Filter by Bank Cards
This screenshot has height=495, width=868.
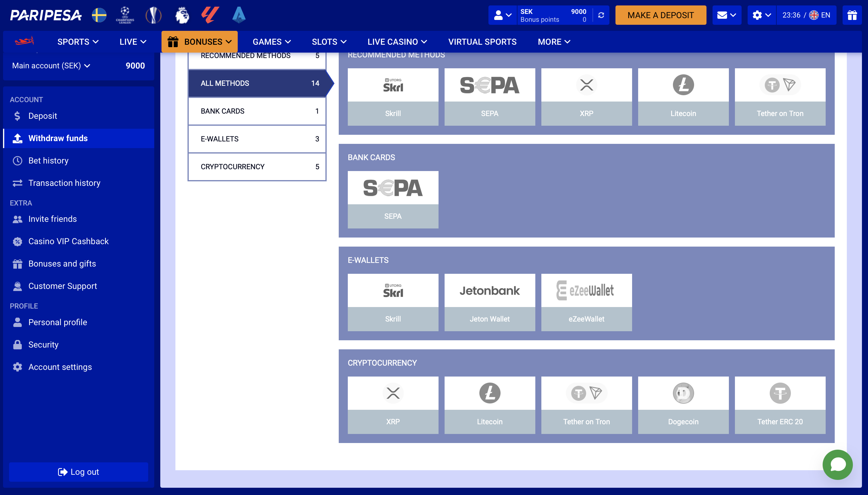point(257,111)
